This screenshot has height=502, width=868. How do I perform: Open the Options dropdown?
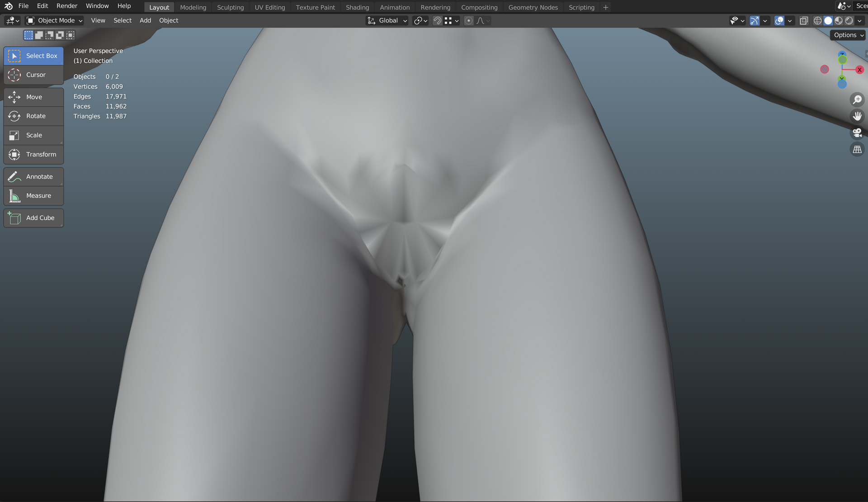tap(848, 35)
